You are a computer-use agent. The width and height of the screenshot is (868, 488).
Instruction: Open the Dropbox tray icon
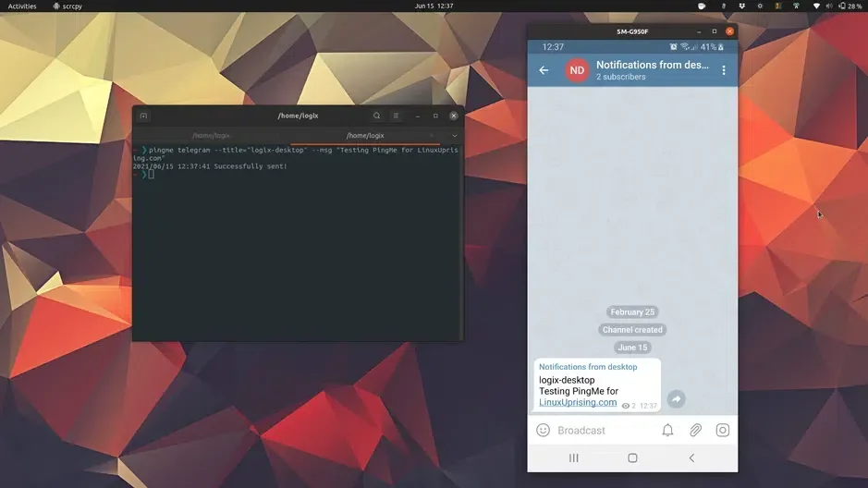click(x=741, y=6)
